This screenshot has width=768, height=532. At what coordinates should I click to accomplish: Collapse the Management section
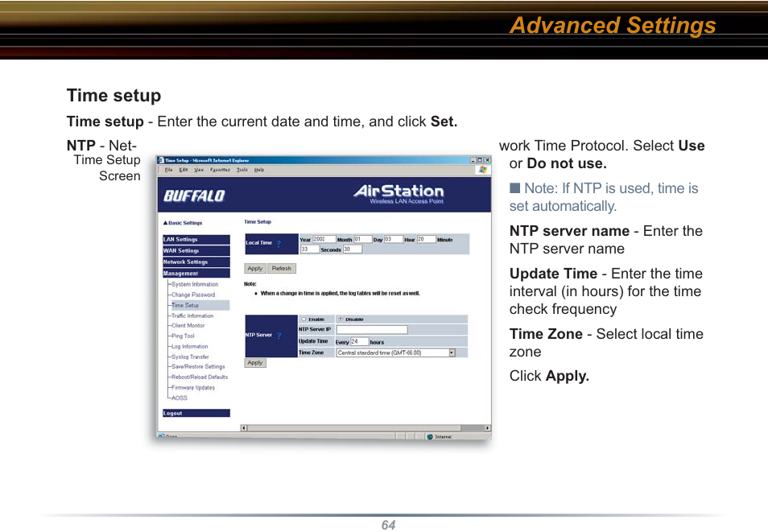tap(196, 274)
